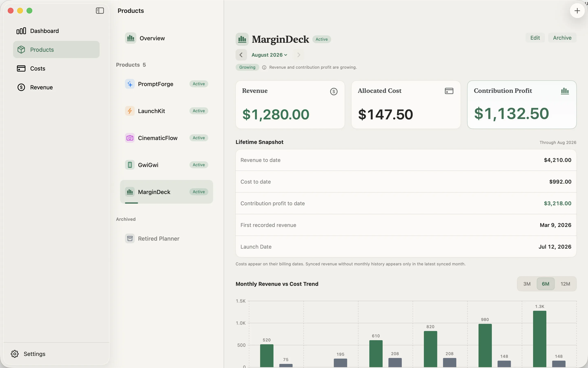Image resolution: width=588 pixels, height=368 pixels.
Task: Click the Overview chart icon
Action: tap(130, 38)
